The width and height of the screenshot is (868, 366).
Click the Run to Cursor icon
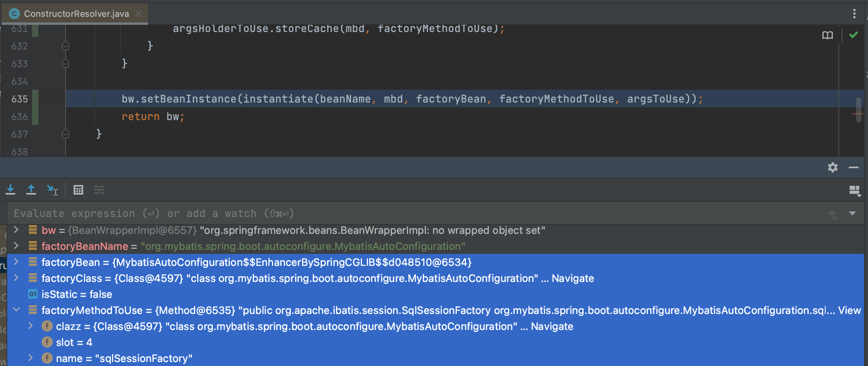52,190
